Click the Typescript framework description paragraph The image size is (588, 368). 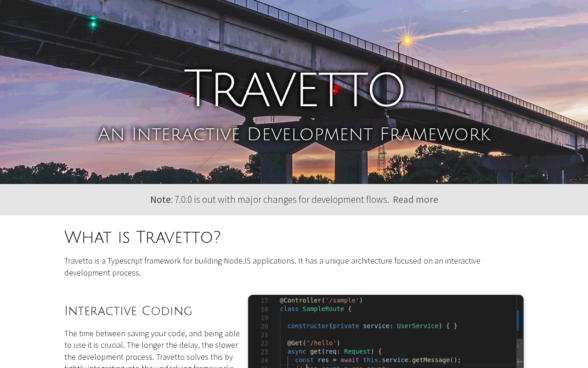coord(272,267)
